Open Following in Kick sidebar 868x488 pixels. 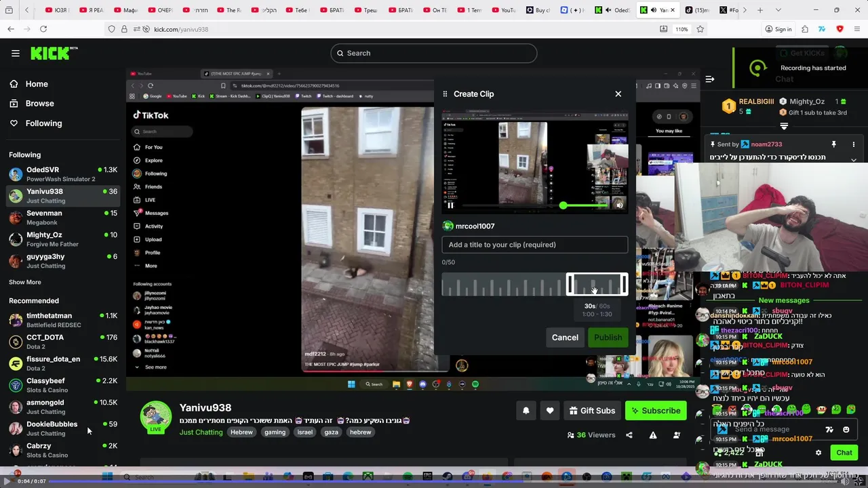pyautogui.click(x=43, y=123)
